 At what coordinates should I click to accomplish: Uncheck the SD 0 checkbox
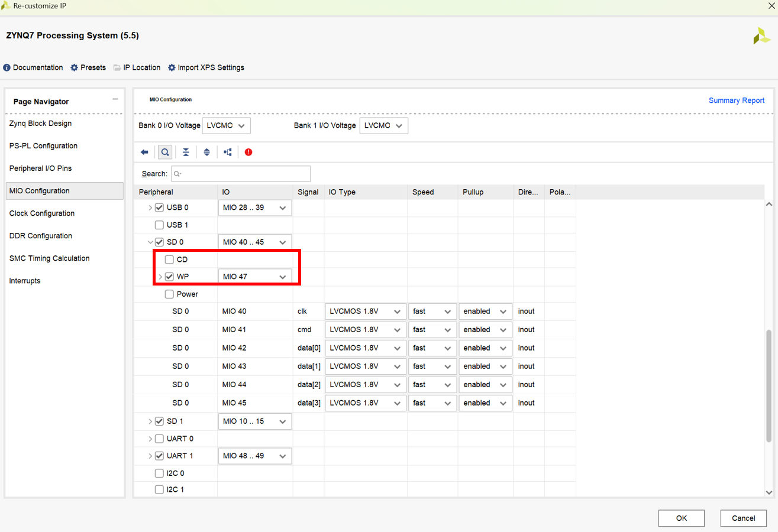pos(159,242)
